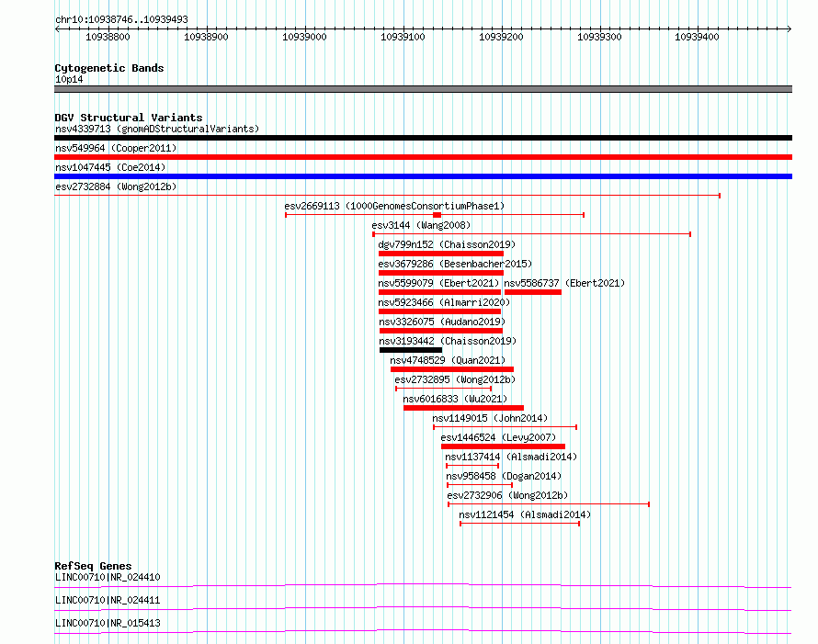
Task: Click the nsv4339713 gnomADStructuralVariants black bar
Action: point(423,138)
